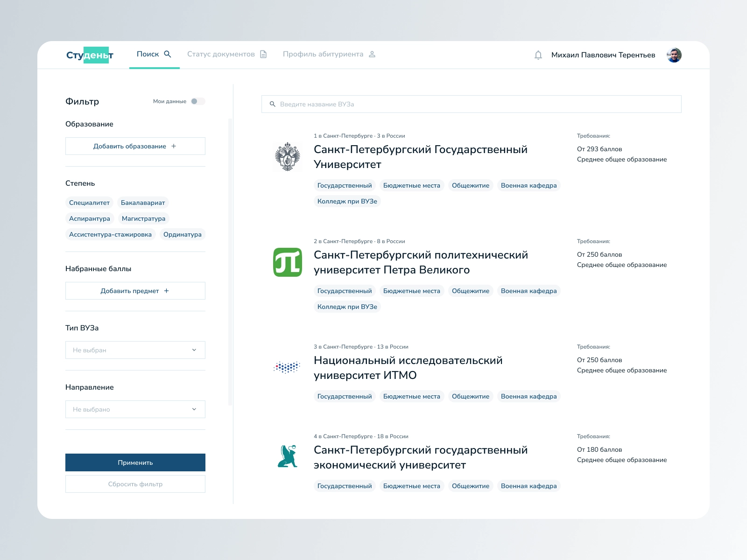The image size is (747, 560).
Task: Select the Бакалавриат degree chip
Action: pos(143,203)
